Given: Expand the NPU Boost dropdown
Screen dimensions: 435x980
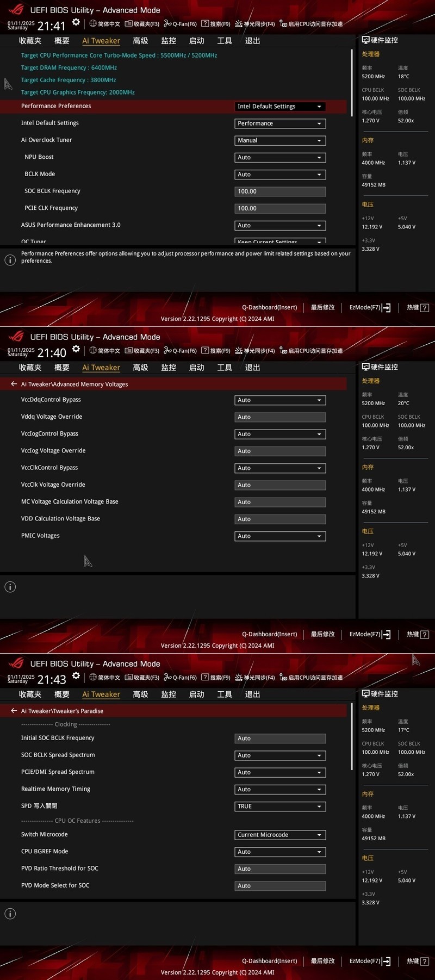Looking at the screenshot, I should (280, 157).
